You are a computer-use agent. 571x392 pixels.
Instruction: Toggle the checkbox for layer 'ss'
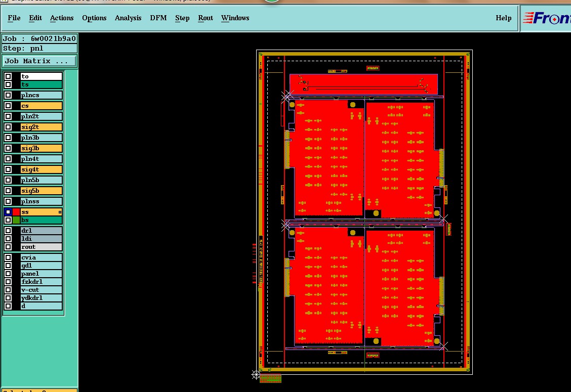(8, 212)
